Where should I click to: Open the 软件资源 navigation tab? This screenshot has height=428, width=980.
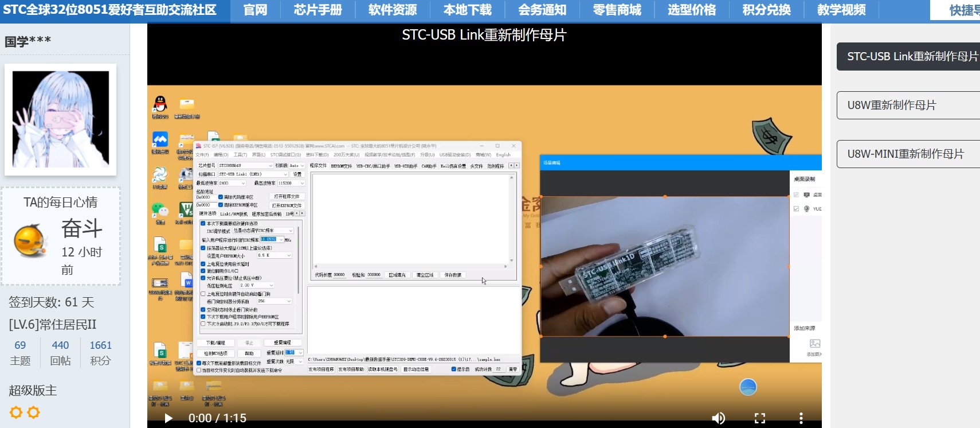point(393,10)
